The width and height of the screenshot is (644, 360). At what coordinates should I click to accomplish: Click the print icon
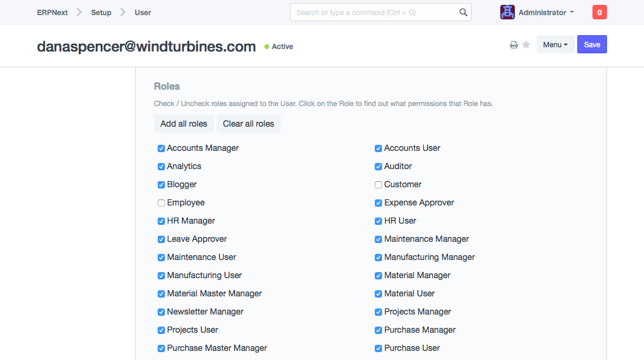tap(514, 45)
